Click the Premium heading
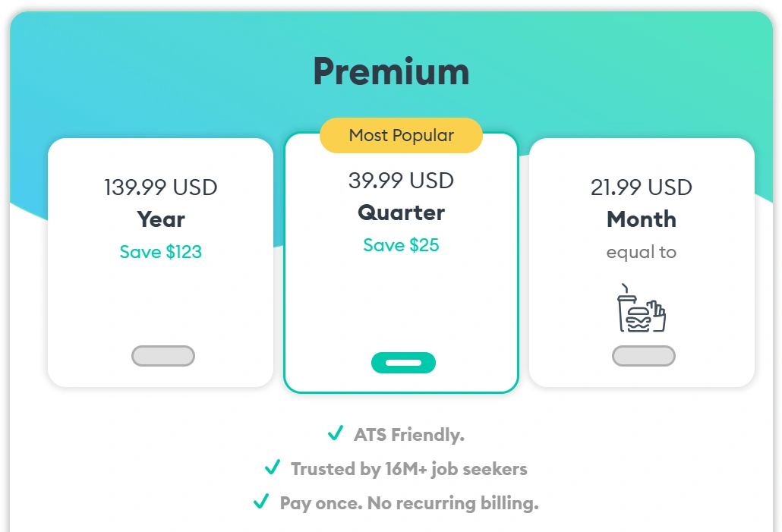 391,71
